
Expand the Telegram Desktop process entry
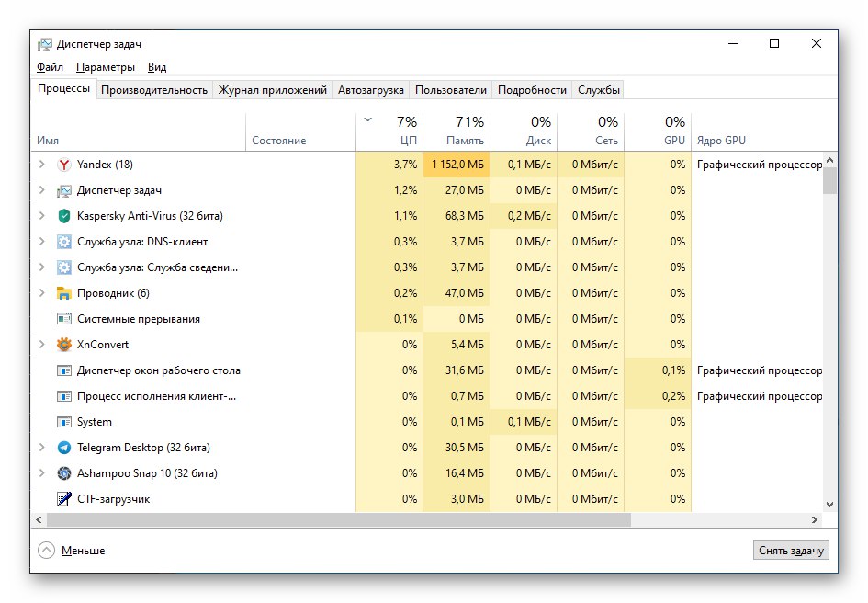42,448
